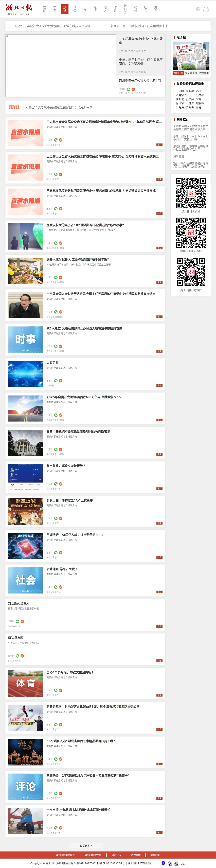Share AI红包大战 article via WeChat icon
Screen dimensions: 216x868
pos(56,552)
